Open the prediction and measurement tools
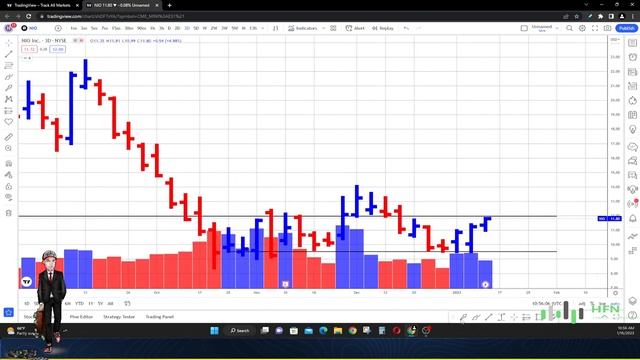 coord(9,111)
